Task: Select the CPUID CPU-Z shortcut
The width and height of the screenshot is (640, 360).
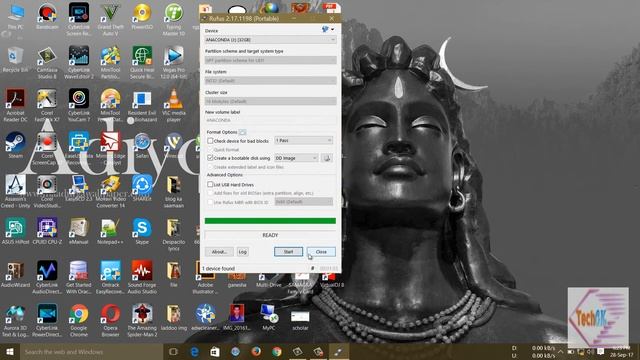Action: [47, 231]
